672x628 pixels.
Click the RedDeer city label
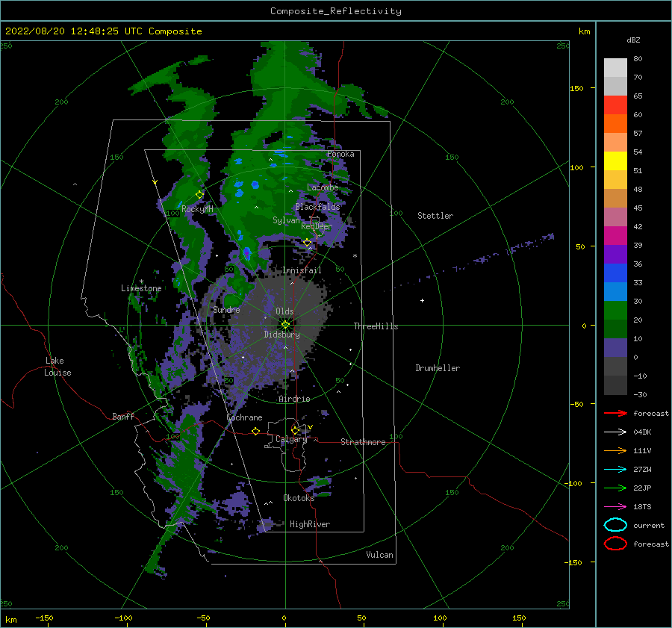point(317,226)
